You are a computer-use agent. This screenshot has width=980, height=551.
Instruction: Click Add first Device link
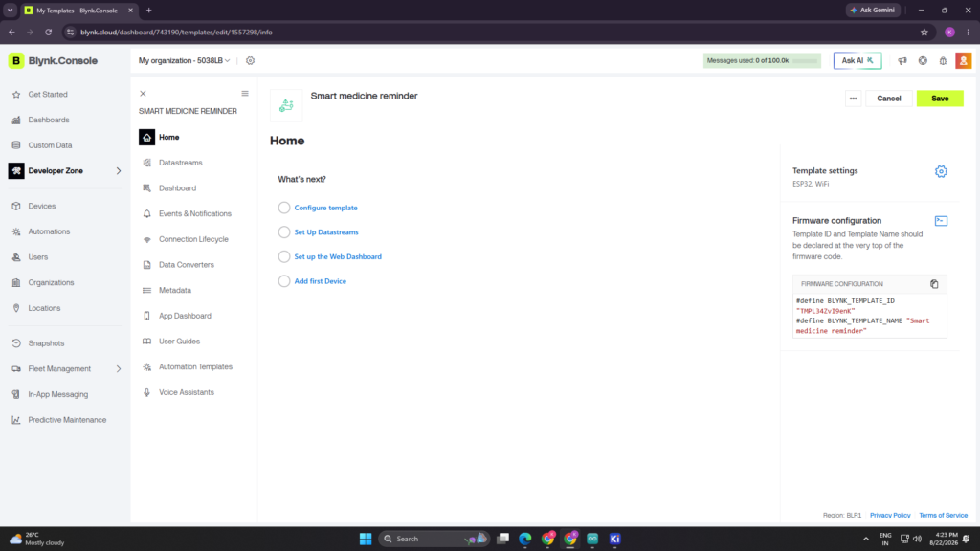[x=320, y=281]
